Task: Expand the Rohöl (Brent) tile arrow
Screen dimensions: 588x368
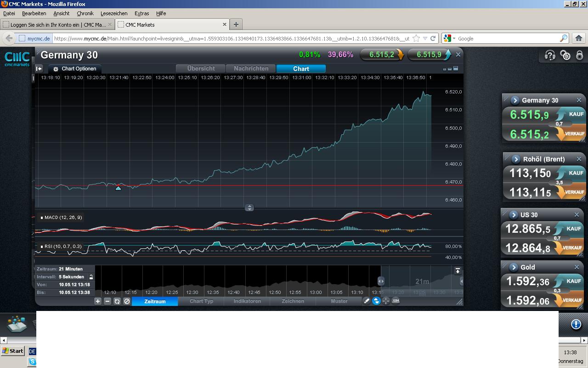Action: coord(516,159)
